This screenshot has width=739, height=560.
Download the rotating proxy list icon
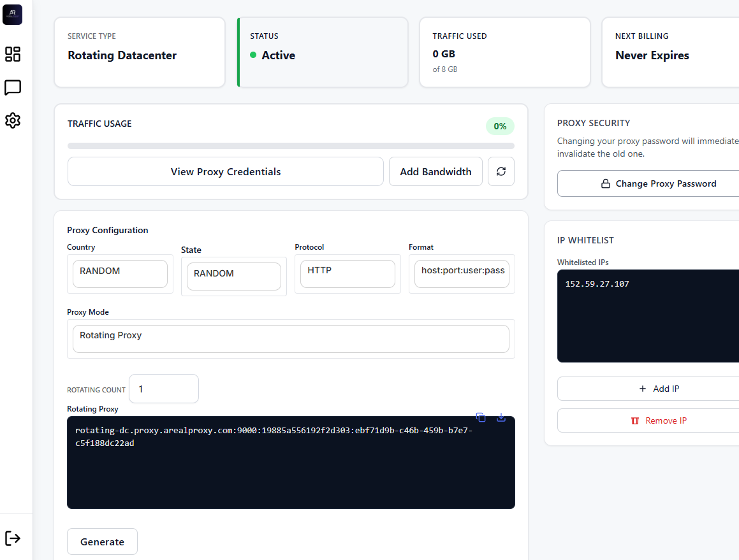pyautogui.click(x=501, y=417)
